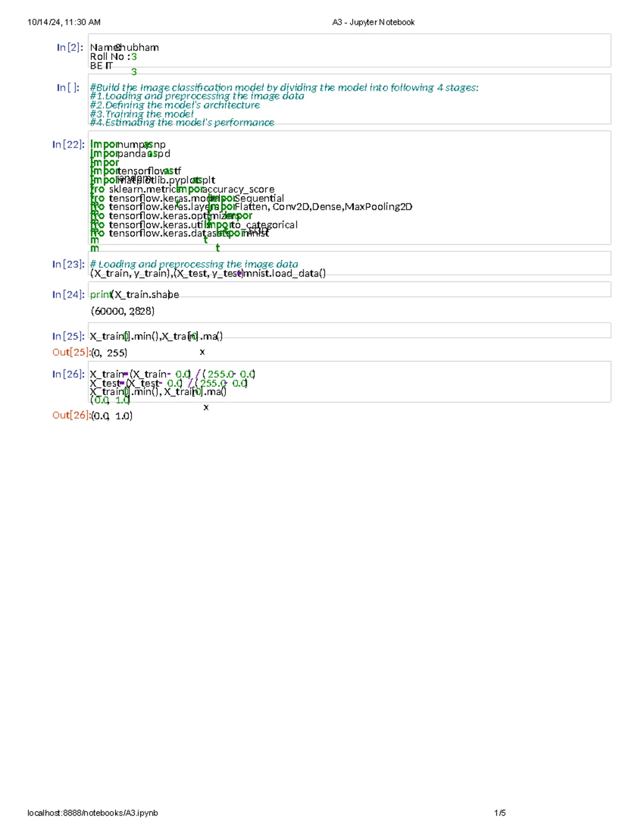This screenshot has height=834, width=644.
Task: Click the In [24] prompt
Action: pos(68,295)
